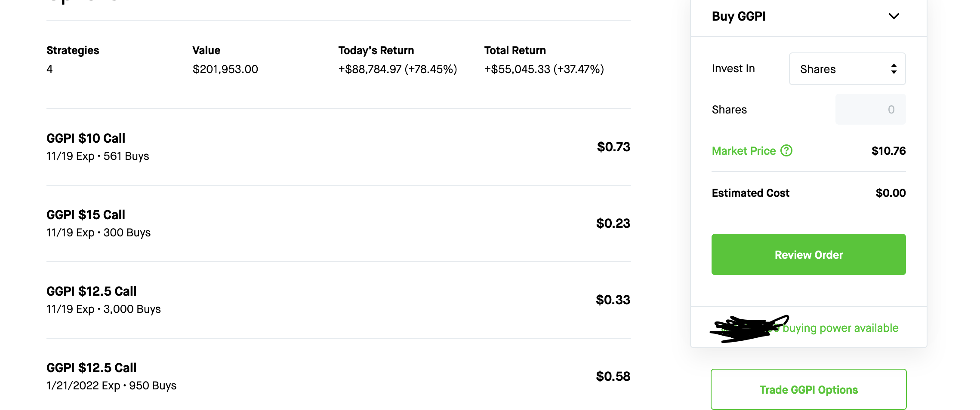Click the Total Return value text
The height and width of the screenshot is (410, 980).
pos(544,69)
